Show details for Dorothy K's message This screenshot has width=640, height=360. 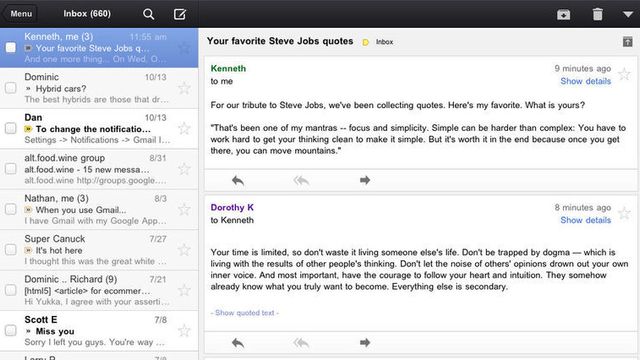[x=585, y=220]
